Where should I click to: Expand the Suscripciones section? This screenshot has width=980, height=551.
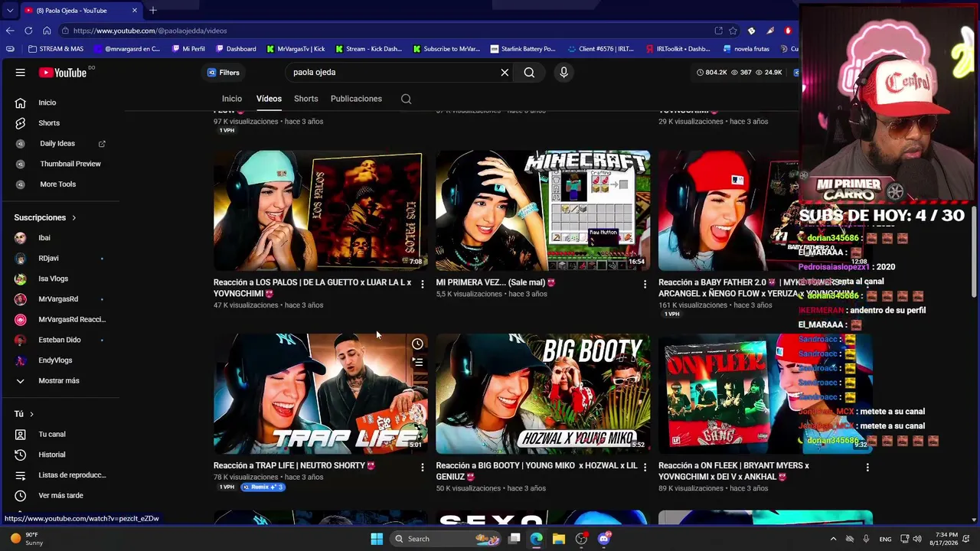point(45,217)
